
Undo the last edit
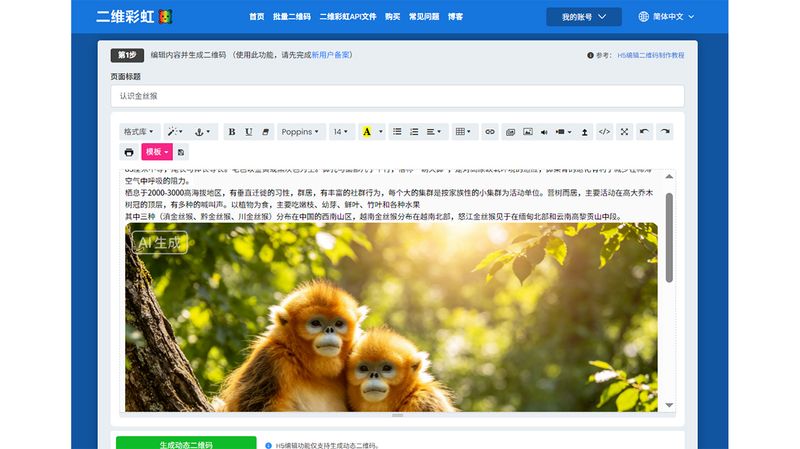pos(644,132)
